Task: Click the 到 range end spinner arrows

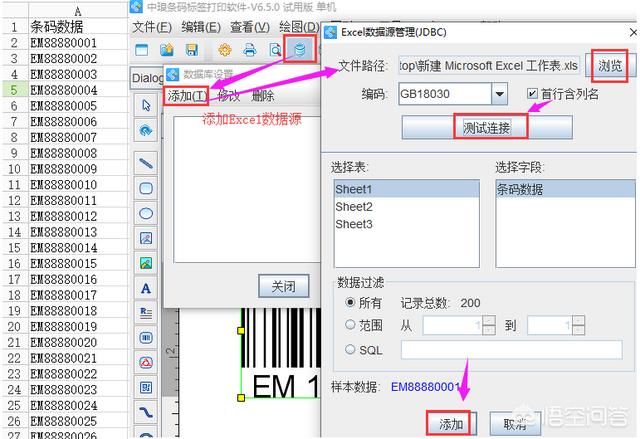Action: point(578,325)
